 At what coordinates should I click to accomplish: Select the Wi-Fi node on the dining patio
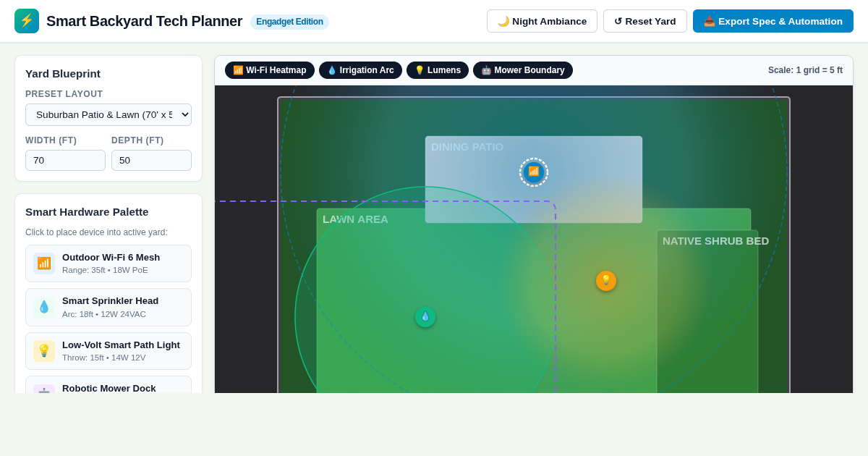[534, 172]
